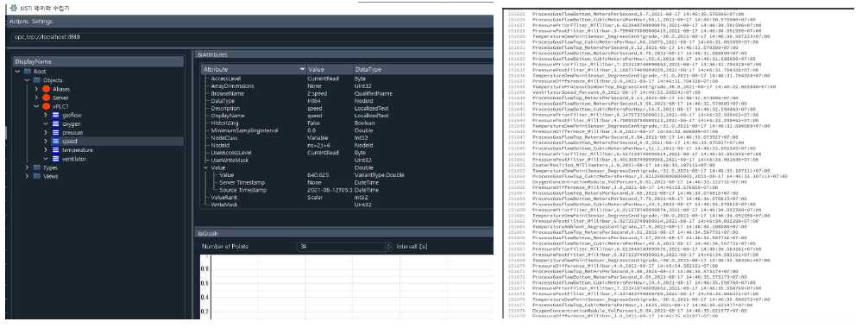Expand the Types tree node
Image resolution: width=868 pixels, height=328 pixels.
pos(27,167)
